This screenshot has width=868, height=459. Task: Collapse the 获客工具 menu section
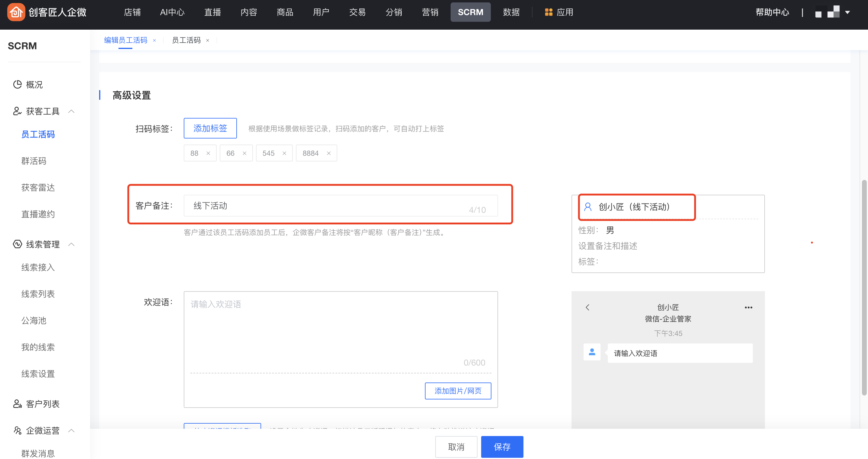click(71, 111)
